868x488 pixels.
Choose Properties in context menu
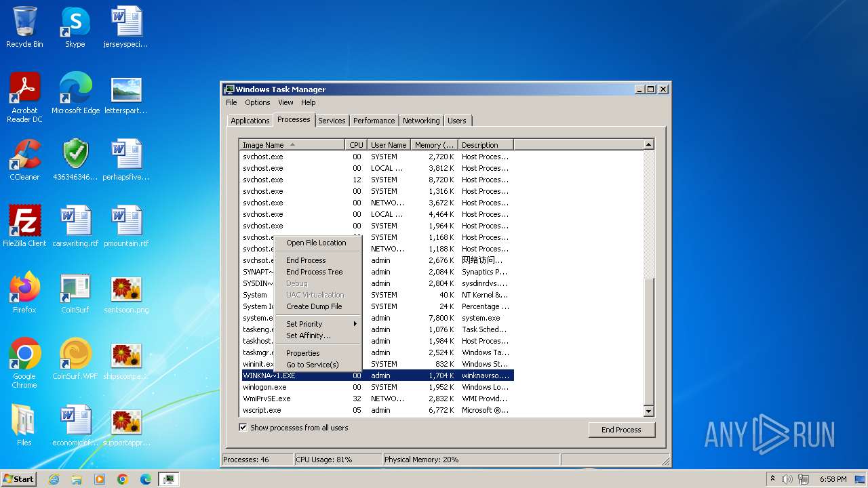317,353
